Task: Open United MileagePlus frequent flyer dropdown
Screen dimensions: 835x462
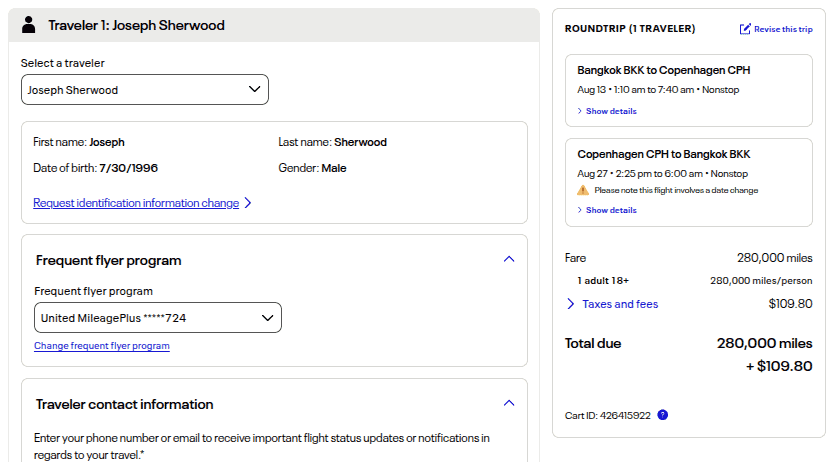Action: pos(158,318)
